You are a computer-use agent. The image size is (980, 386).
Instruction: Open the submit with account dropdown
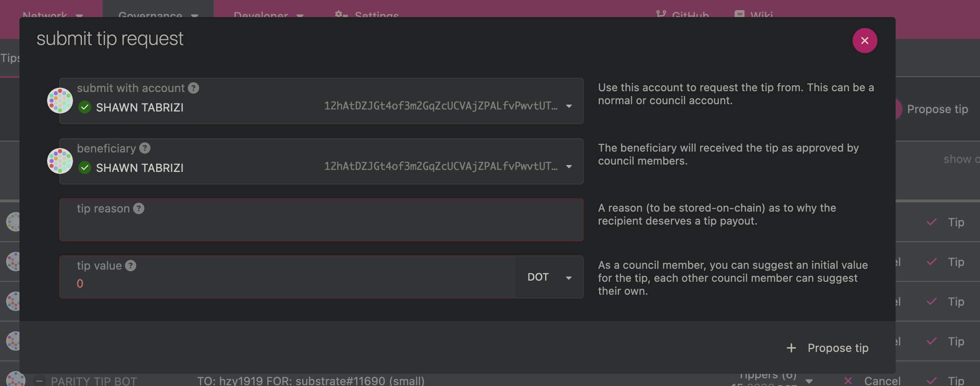(x=569, y=106)
